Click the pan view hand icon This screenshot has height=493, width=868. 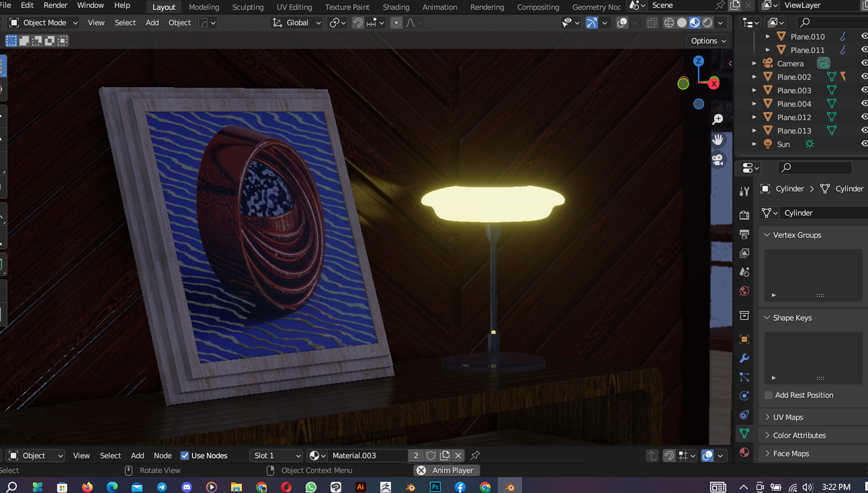(717, 140)
